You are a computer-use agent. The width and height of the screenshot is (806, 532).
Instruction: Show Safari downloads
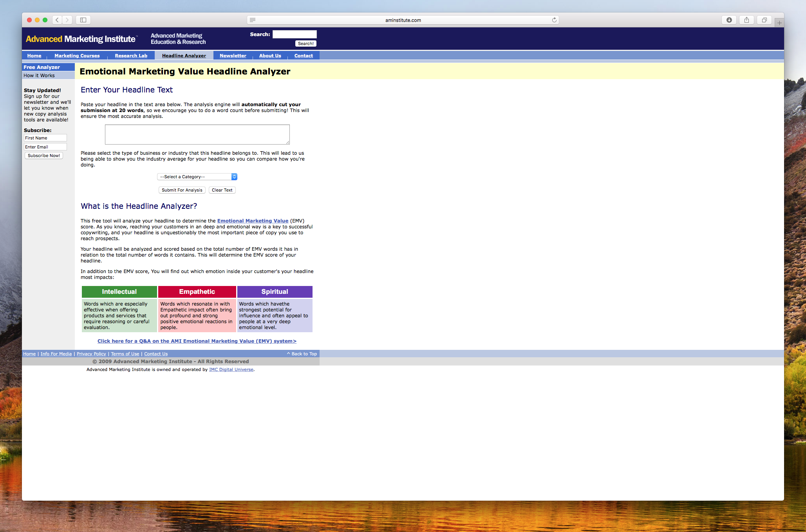(729, 20)
